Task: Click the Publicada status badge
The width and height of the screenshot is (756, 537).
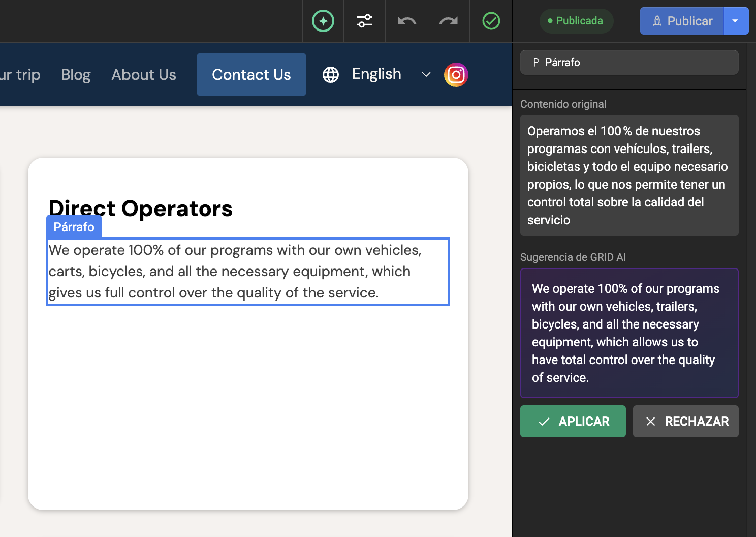Action: click(x=576, y=21)
